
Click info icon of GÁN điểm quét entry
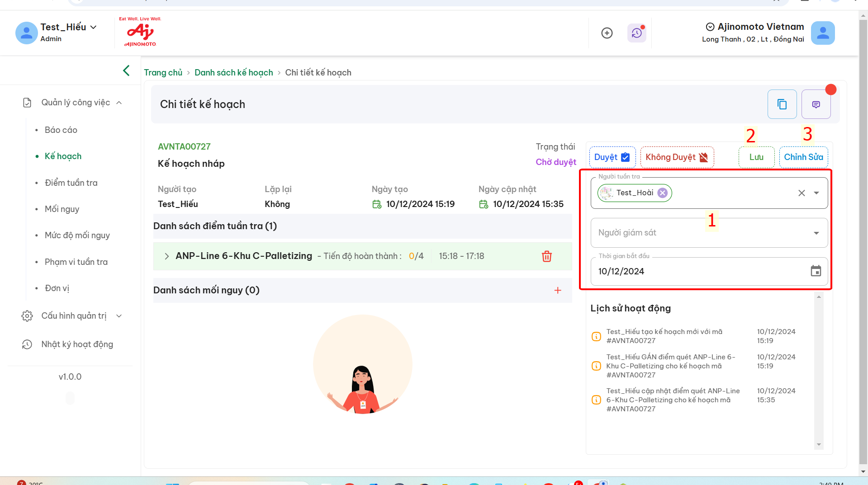[596, 366]
